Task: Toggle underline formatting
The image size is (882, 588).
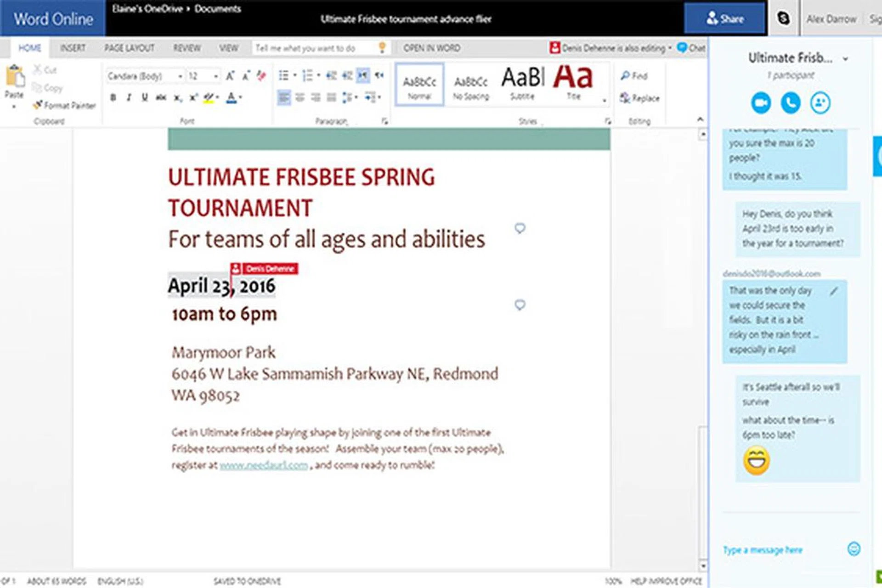Action: coord(145,97)
